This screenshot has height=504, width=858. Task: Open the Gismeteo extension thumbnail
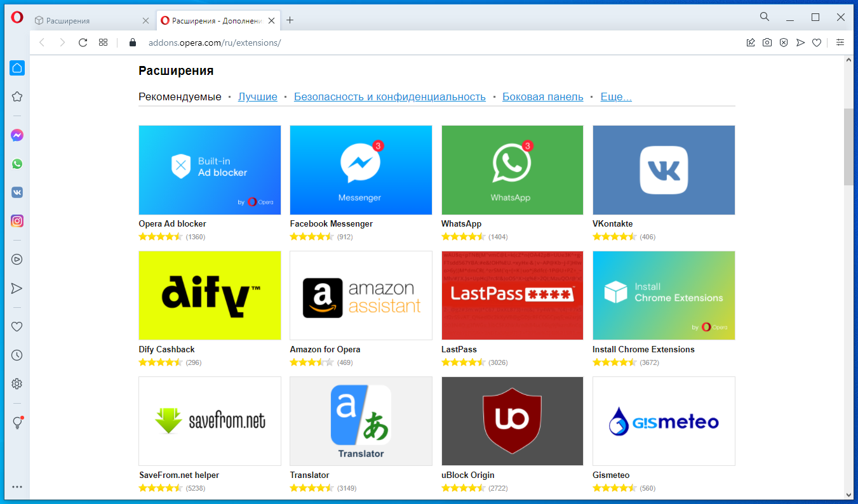[x=664, y=421]
